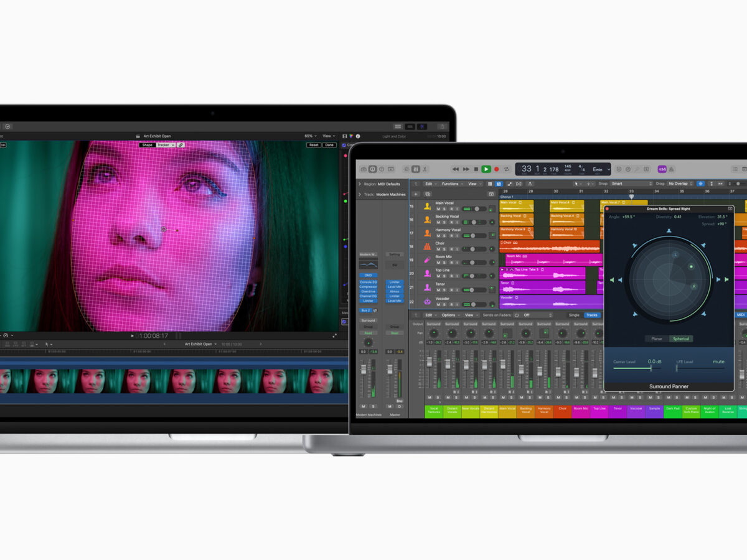Screen dimensions: 747x560
Task: Open the Functions menu in tracks area
Action: pyautogui.click(x=450, y=184)
